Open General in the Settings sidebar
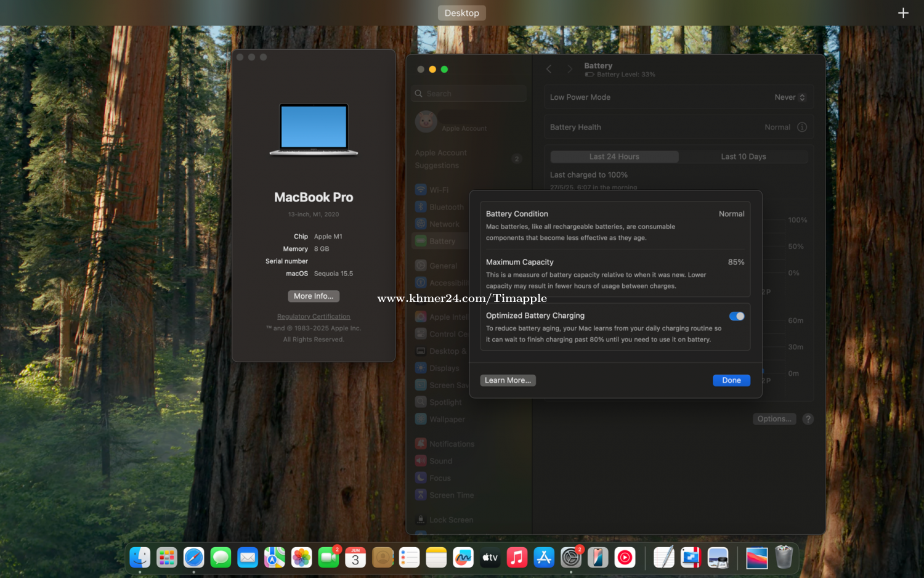Screen dimensions: 924x578 coord(436,266)
